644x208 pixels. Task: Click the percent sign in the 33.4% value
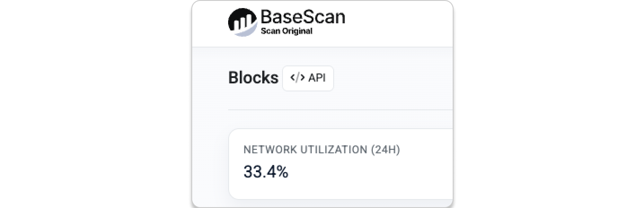pos(283,172)
